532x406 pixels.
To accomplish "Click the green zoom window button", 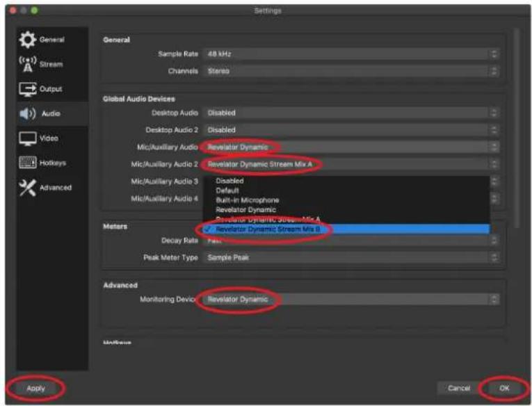I will pyautogui.click(x=34, y=10).
